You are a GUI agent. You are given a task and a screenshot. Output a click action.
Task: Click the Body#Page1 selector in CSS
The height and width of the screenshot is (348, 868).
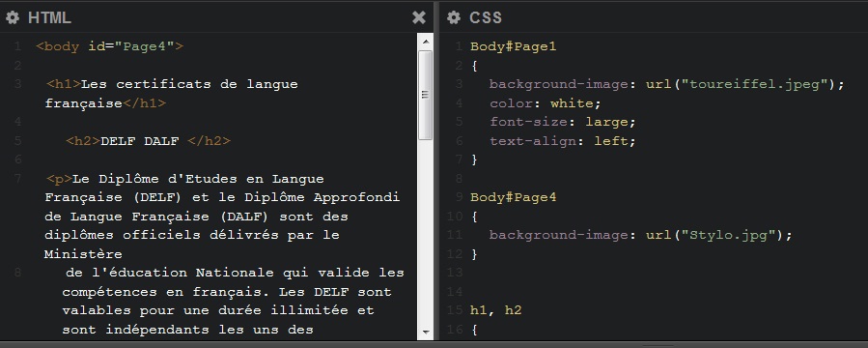513,46
